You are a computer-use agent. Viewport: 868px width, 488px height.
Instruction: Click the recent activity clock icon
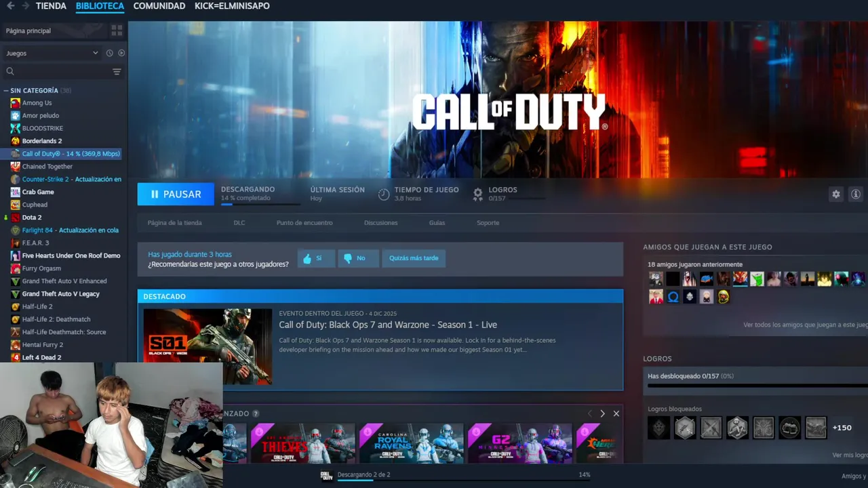click(x=109, y=53)
